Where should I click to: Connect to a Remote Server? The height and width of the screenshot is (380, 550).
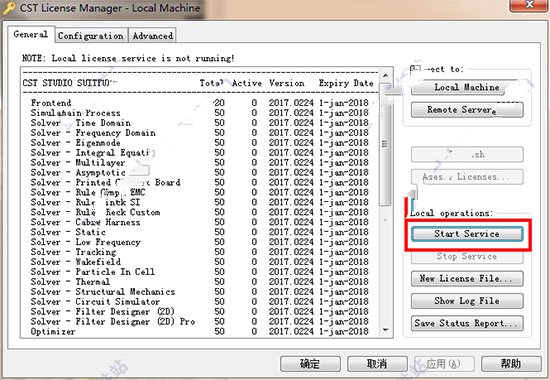pos(467,110)
